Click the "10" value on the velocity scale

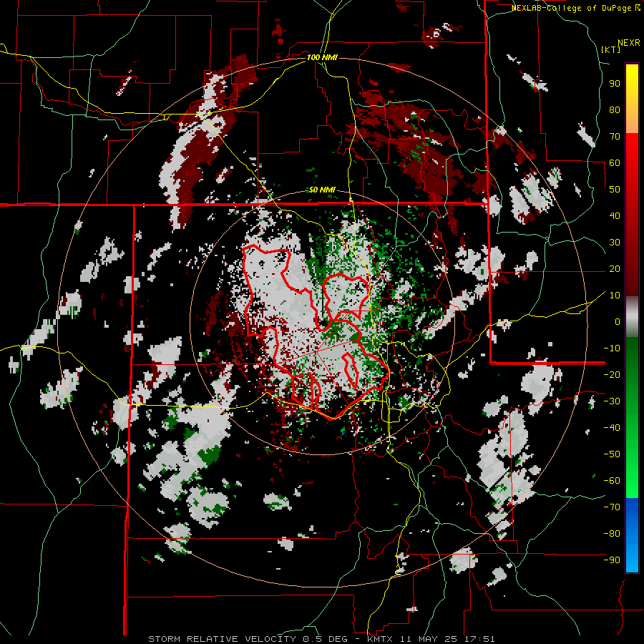[615, 296]
